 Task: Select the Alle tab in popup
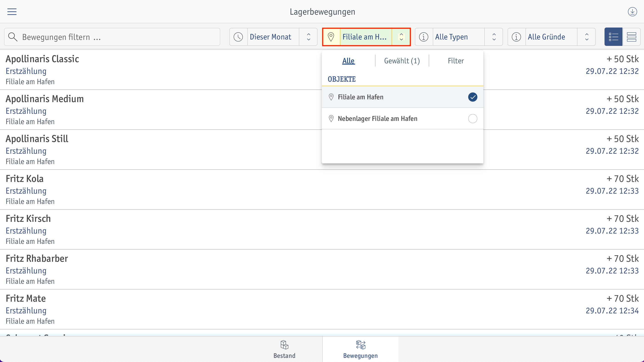(348, 61)
